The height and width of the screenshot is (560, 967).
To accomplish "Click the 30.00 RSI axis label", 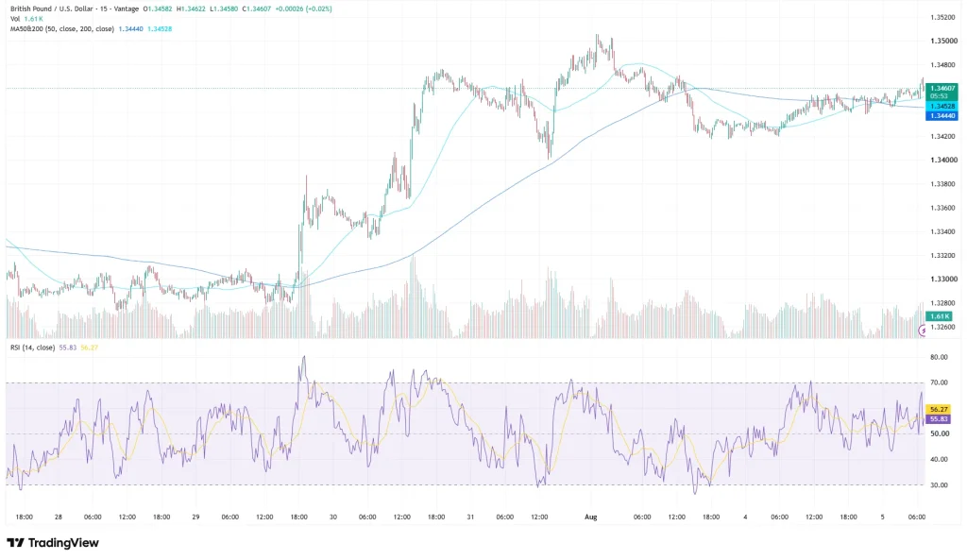I will pyautogui.click(x=939, y=485).
